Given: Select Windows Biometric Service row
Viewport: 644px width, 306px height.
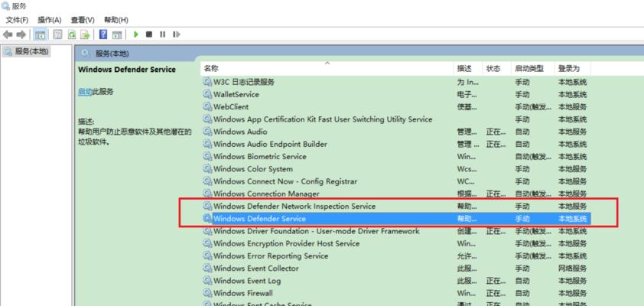Looking at the screenshot, I should click(x=395, y=157).
